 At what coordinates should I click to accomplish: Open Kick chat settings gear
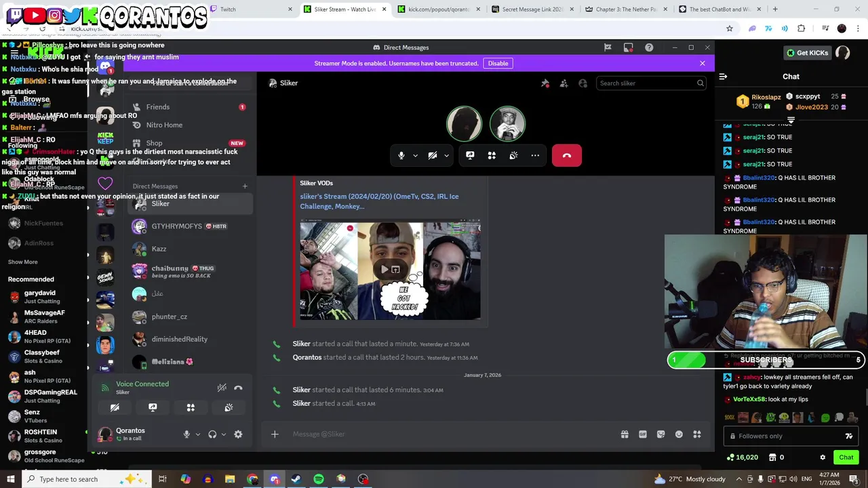coord(823,457)
